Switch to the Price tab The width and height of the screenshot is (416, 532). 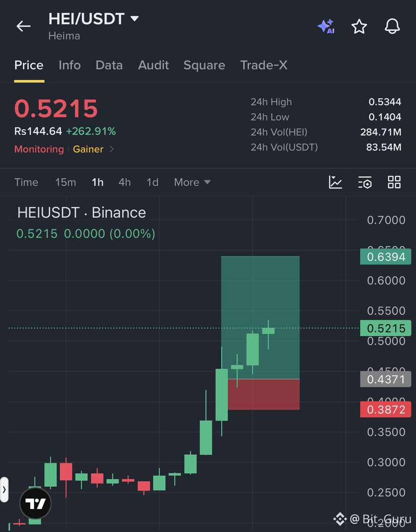[x=29, y=65]
